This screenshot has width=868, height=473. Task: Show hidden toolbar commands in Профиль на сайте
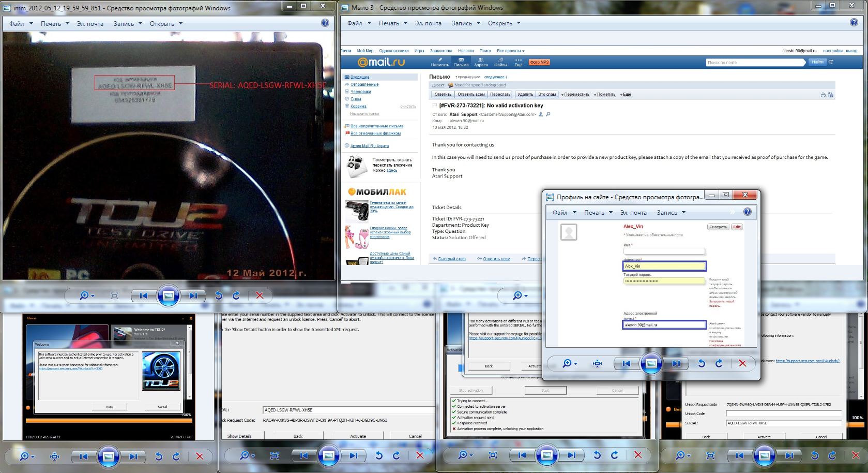(x=732, y=212)
